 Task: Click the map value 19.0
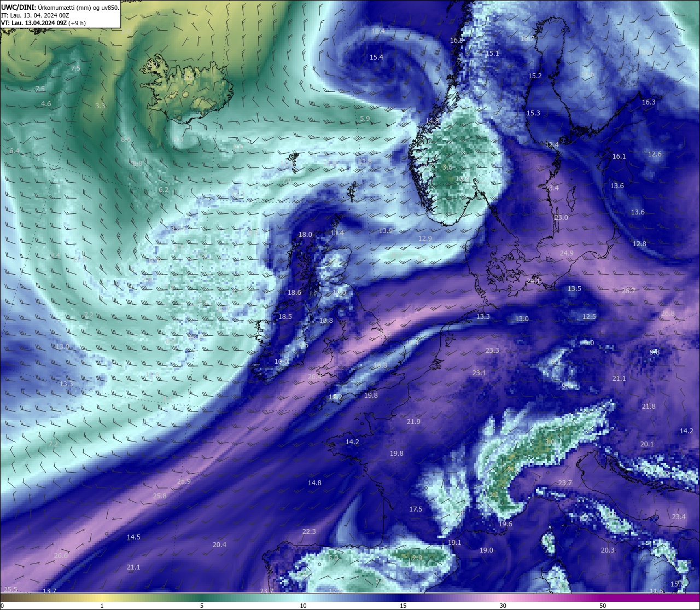click(486, 550)
